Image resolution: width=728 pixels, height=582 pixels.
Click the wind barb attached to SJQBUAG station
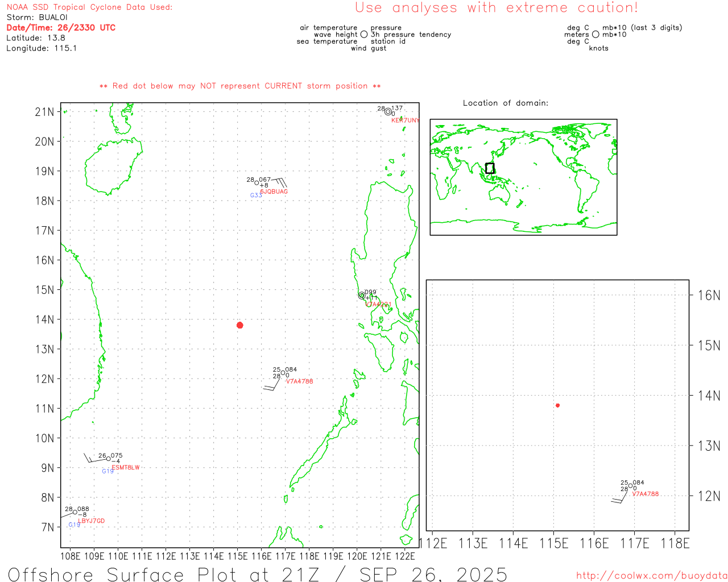[279, 182]
